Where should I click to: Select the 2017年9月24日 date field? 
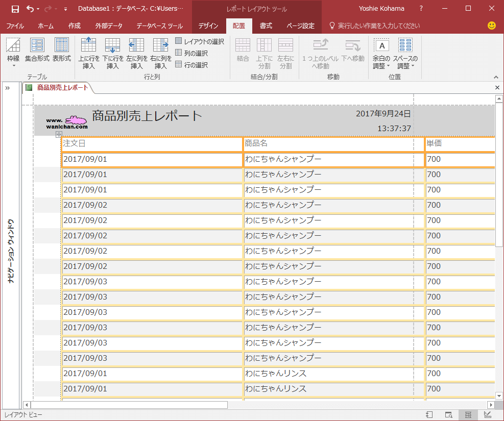[x=383, y=113]
